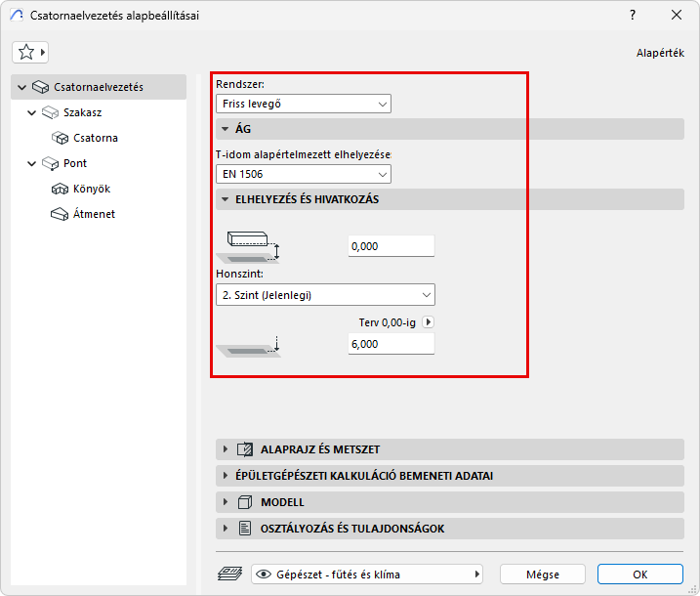Click the Könyök elbow icon

tap(60, 189)
